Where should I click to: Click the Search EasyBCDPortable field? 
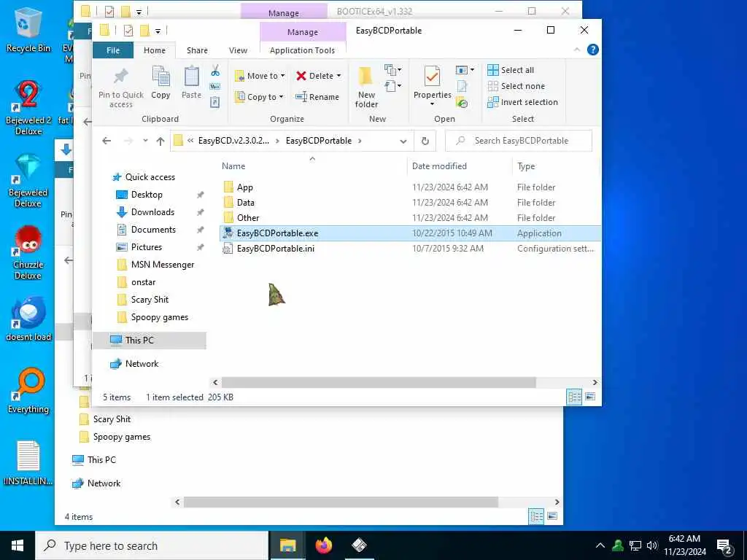pyautogui.click(x=519, y=141)
